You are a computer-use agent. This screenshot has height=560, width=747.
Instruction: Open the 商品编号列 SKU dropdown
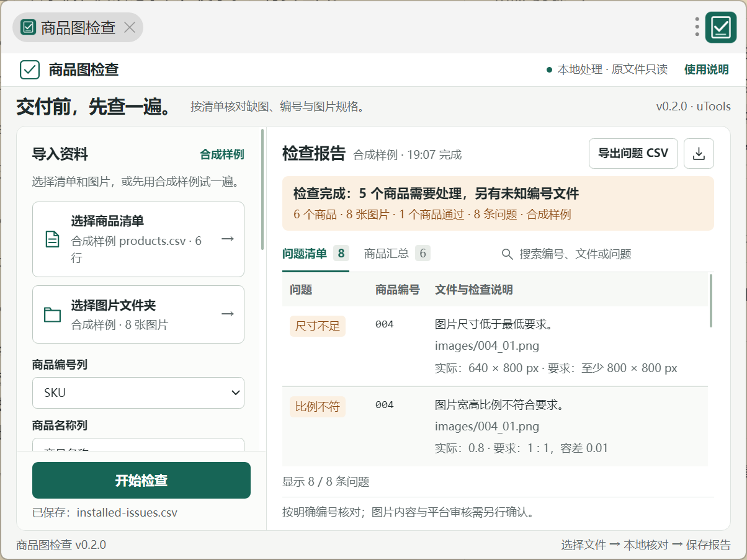click(138, 393)
